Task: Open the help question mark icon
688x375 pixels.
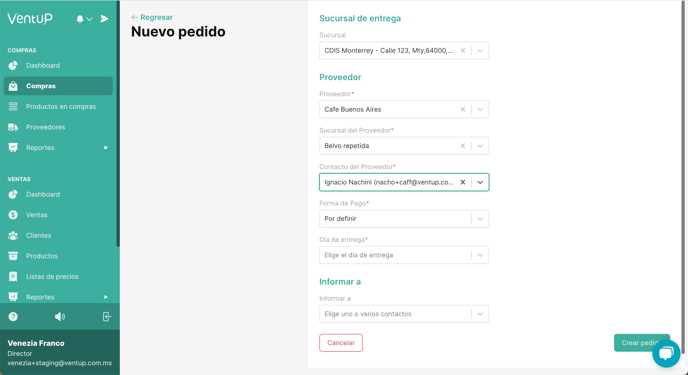Action: click(x=13, y=317)
